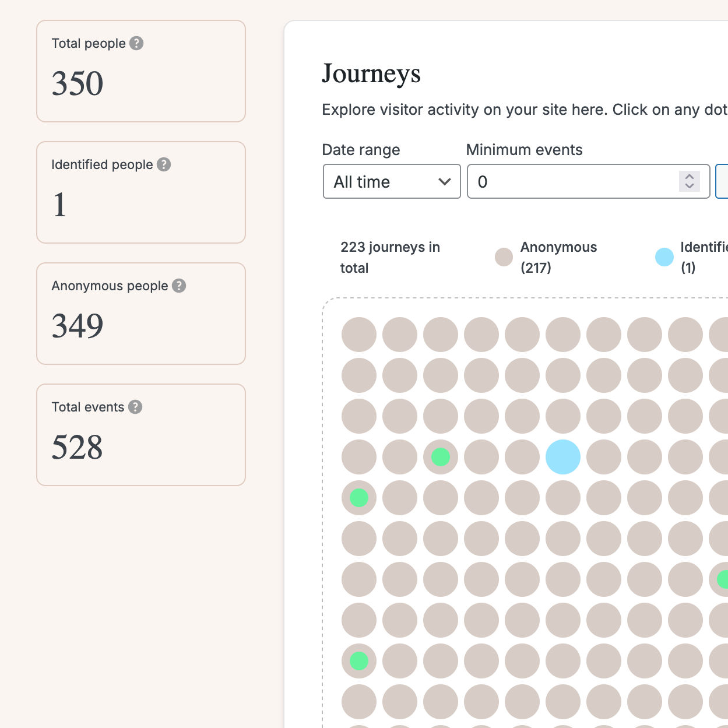Click the large blue identified journey dot
728x728 pixels.
(x=562, y=457)
